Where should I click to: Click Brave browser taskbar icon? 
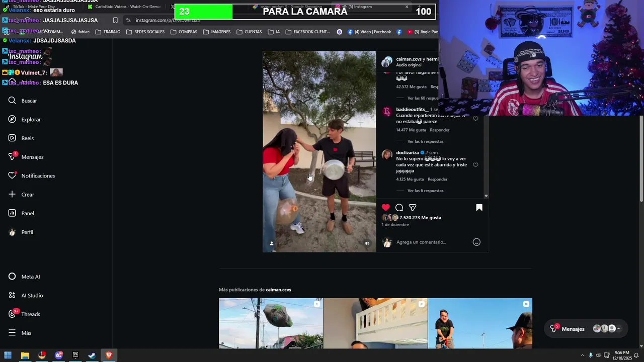(x=109, y=355)
